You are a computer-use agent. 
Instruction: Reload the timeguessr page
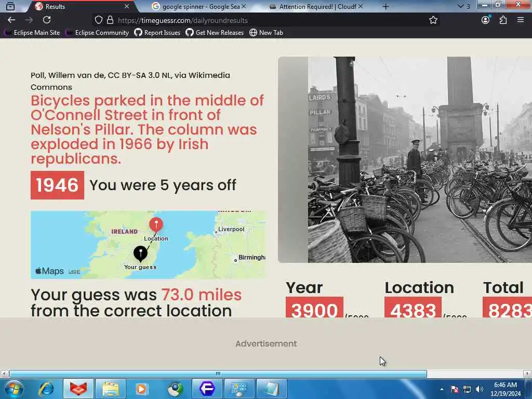[47, 20]
